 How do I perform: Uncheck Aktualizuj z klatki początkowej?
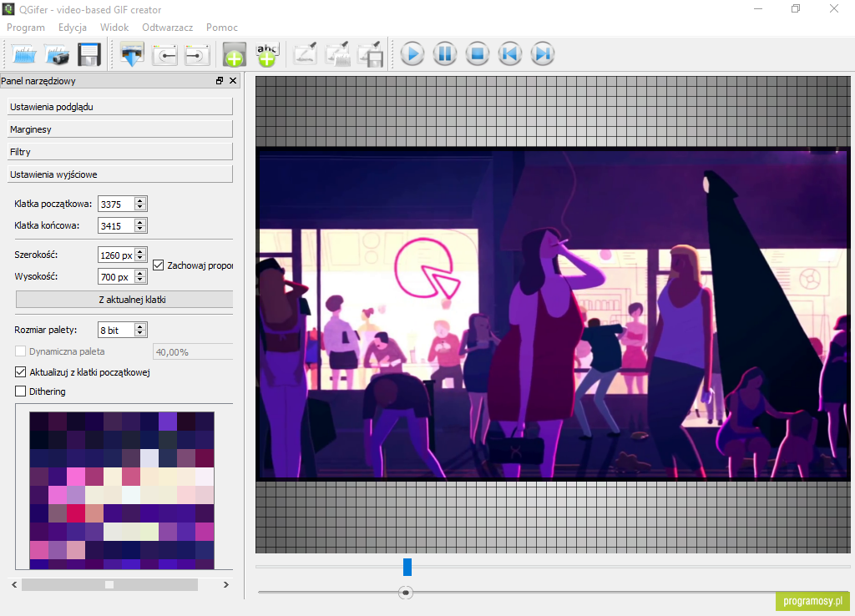click(x=21, y=372)
